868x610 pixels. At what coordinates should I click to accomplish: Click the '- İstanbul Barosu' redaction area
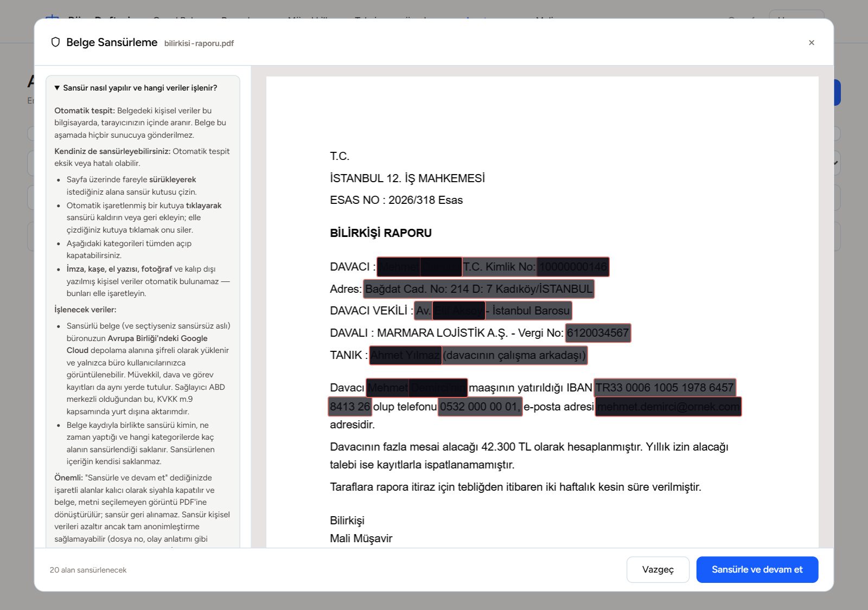coord(528,311)
